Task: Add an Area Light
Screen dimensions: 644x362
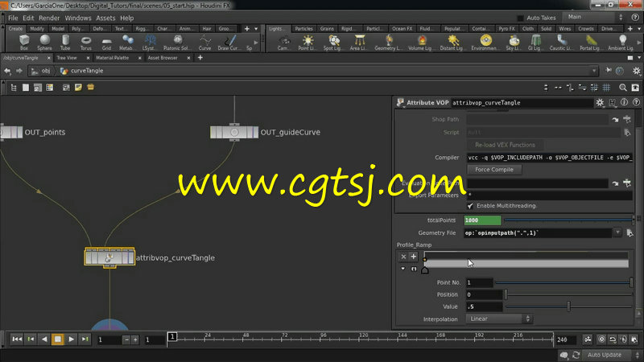Action: tap(360, 43)
